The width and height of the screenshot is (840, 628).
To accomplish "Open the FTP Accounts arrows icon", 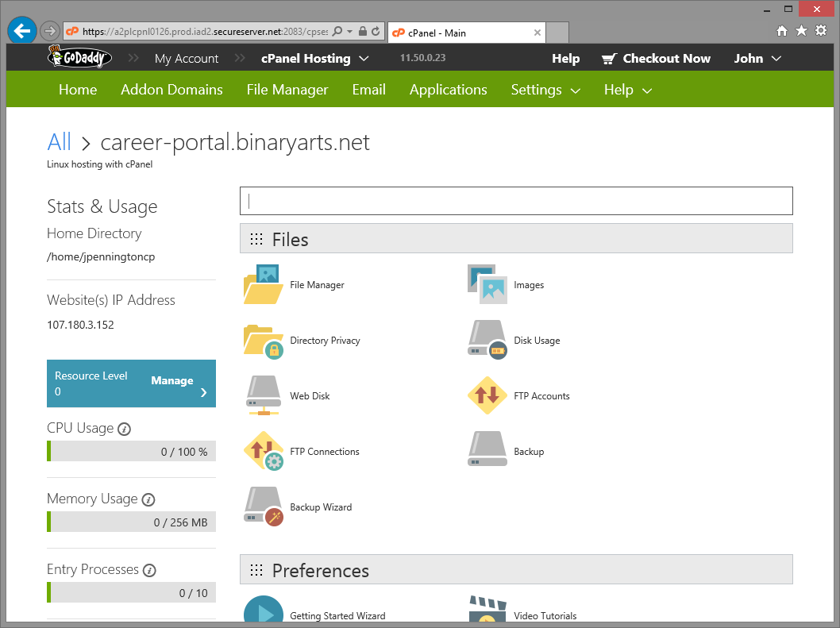I will click(487, 396).
